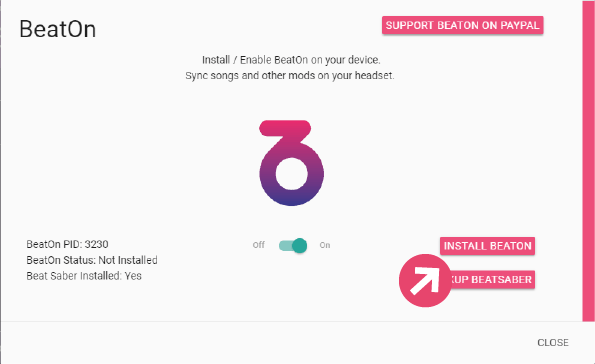The height and width of the screenshot is (364, 595).
Task: Click the white arrow inside pink circle
Action: 425,280
